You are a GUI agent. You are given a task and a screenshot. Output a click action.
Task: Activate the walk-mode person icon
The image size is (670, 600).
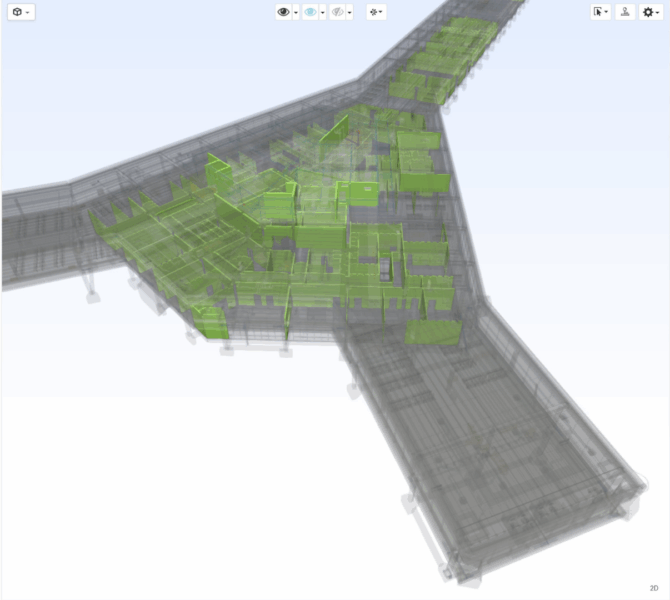pyautogui.click(x=625, y=12)
